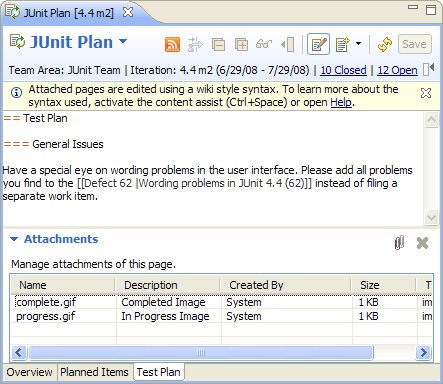443x384 pixels.
Task: Select the complete.gif attachment
Action: (46, 302)
